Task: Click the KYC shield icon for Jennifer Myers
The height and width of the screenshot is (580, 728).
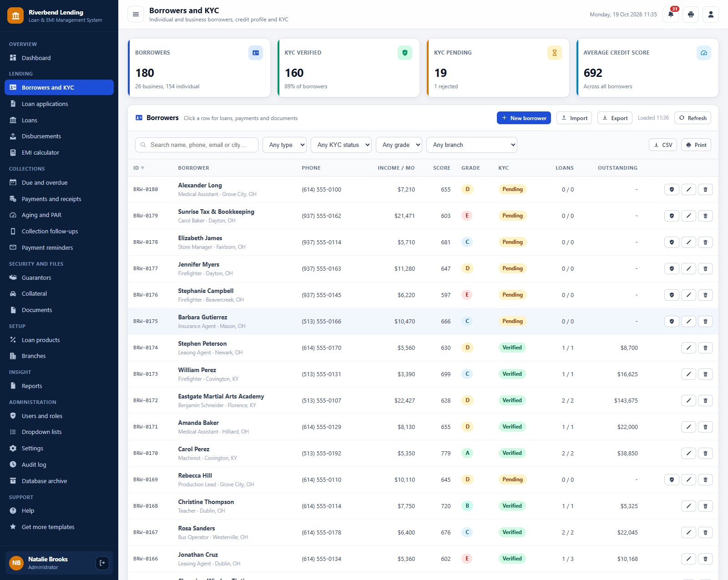Action: click(672, 268)
